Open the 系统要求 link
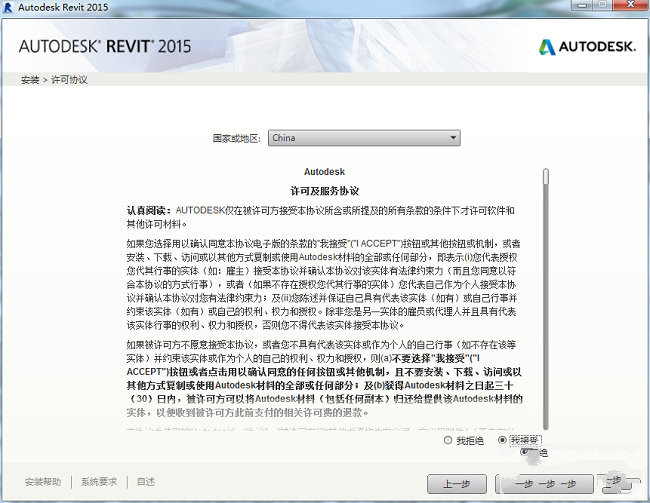650x503 pixels. tap(99, 482)
